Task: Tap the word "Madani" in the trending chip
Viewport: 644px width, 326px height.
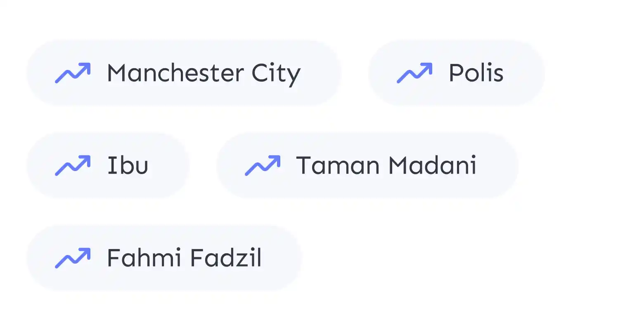Action: pos(433,165)
